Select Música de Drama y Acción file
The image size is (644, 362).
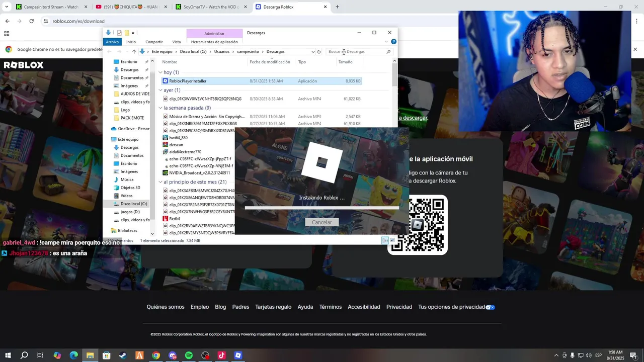(206, 117)
